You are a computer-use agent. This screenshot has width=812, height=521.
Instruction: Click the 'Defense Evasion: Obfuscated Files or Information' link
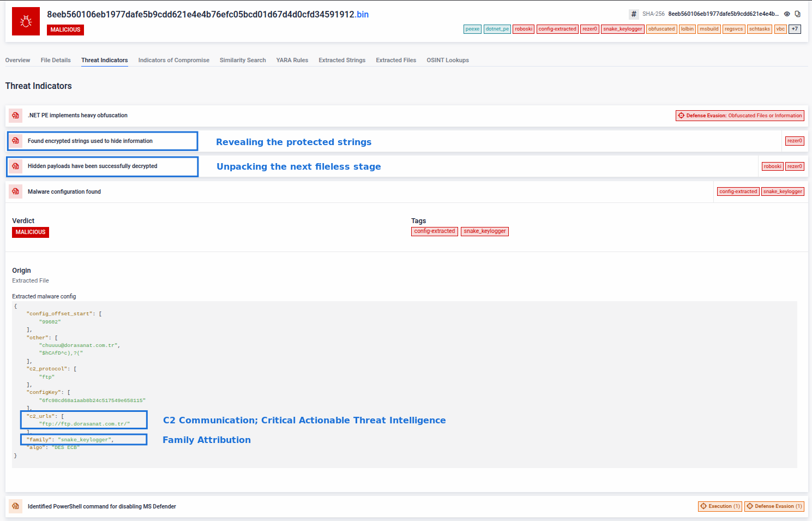click(739, 115)
